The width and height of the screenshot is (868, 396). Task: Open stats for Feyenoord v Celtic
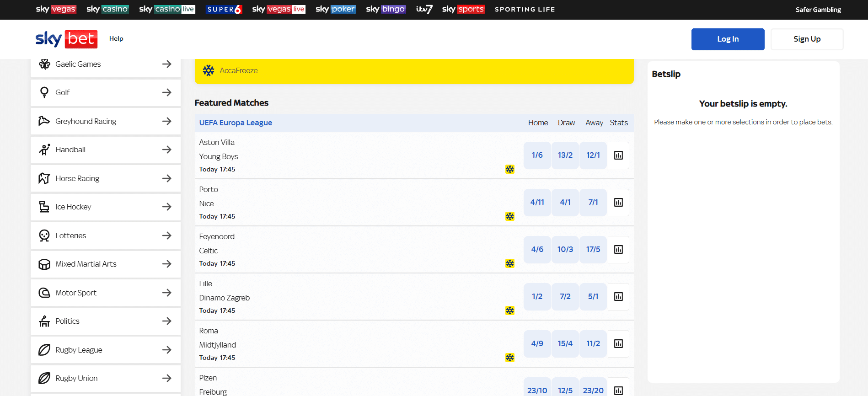tap(618, 250)
